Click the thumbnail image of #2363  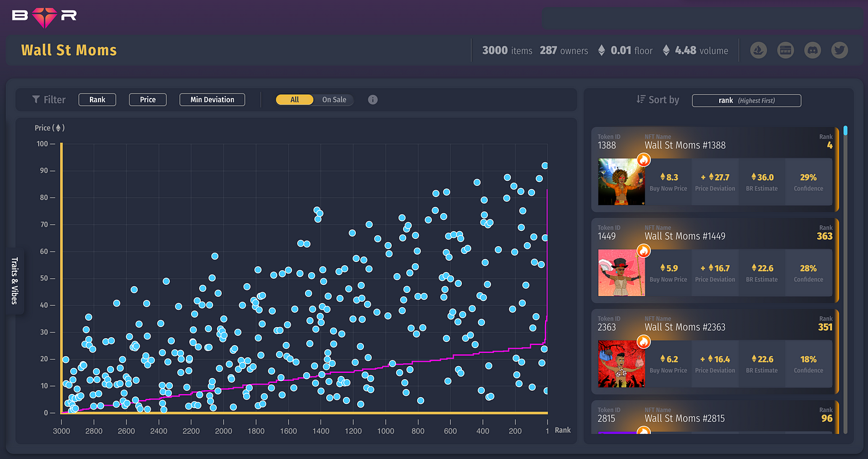[621, 364]
